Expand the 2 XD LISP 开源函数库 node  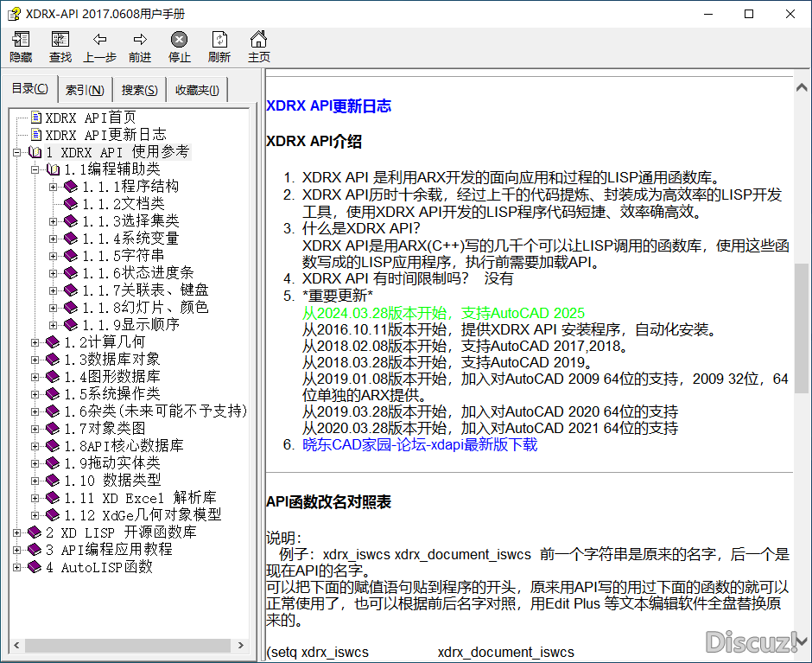click(17, 532)
